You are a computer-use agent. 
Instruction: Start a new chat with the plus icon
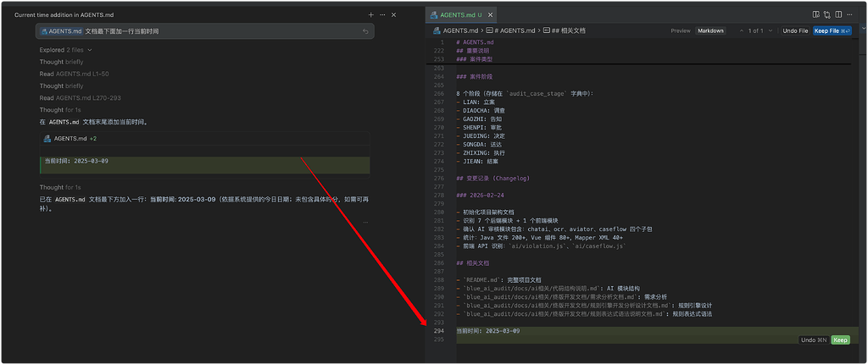pyautogui.click(x=371, y=15)
